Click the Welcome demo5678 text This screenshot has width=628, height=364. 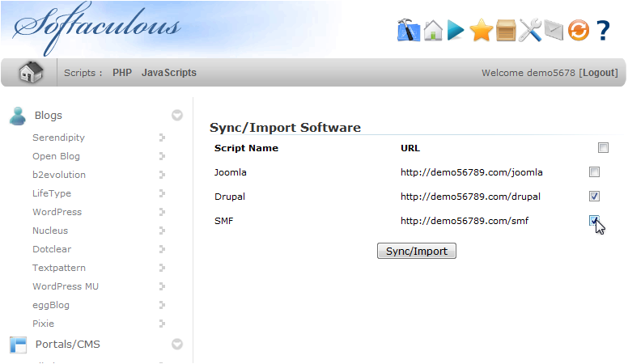click(x=528, y=73)
